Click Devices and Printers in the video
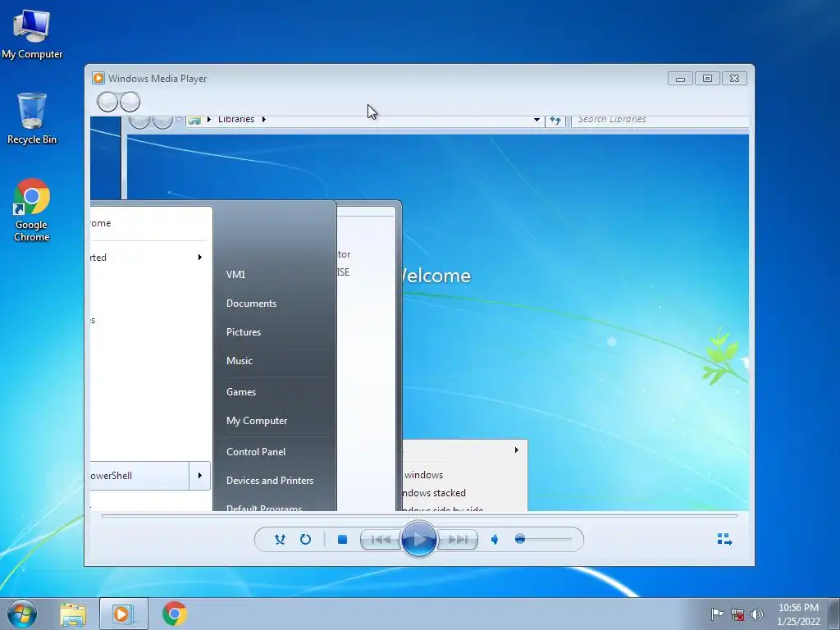Viewport: 840px width, 630px height. click(269, 481)
